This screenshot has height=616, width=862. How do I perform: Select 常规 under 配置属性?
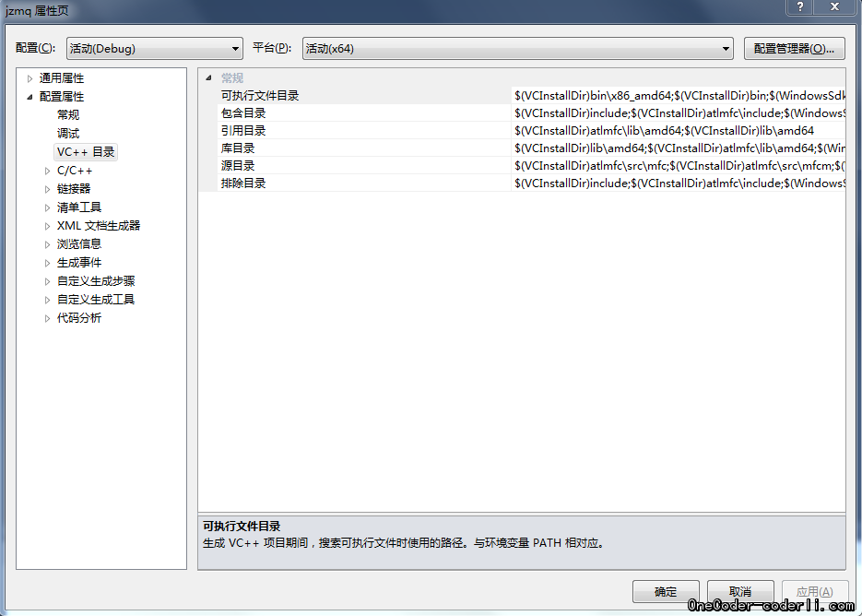[68, 115]
